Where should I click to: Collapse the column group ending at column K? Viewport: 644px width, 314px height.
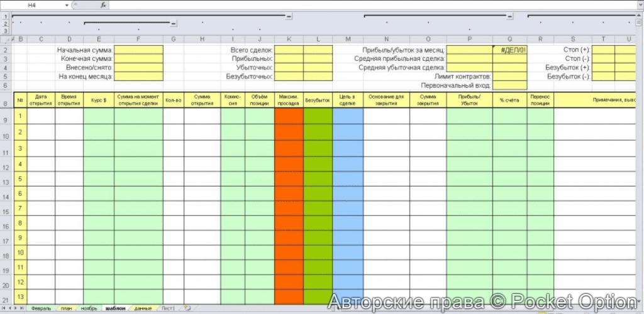[289, 14]
